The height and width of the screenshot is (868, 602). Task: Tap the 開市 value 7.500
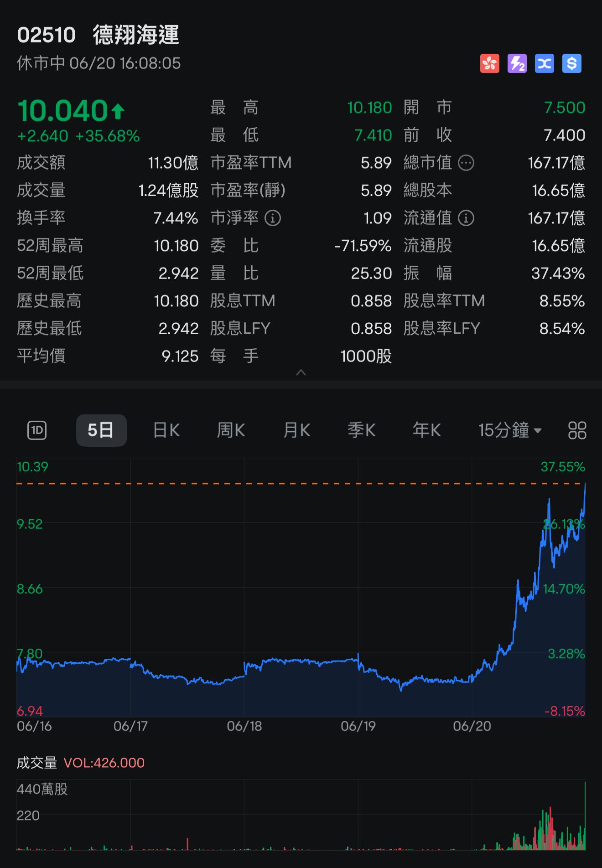coord(565,108)
